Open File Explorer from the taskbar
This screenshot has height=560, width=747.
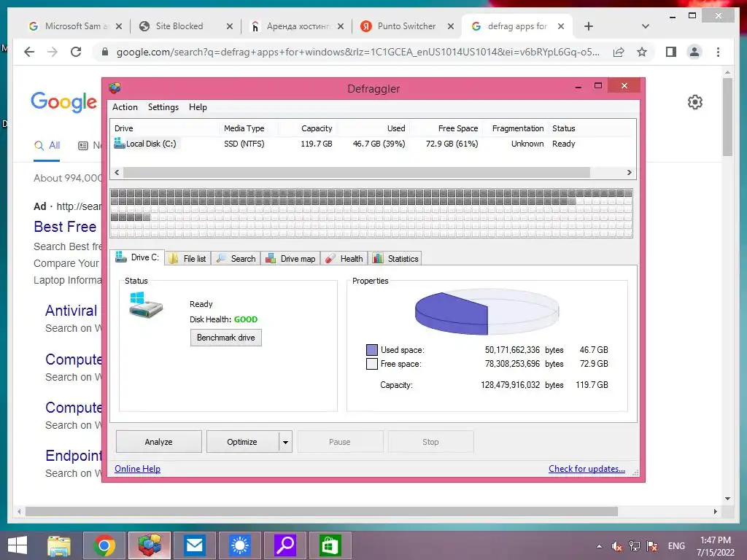(58, 545)
